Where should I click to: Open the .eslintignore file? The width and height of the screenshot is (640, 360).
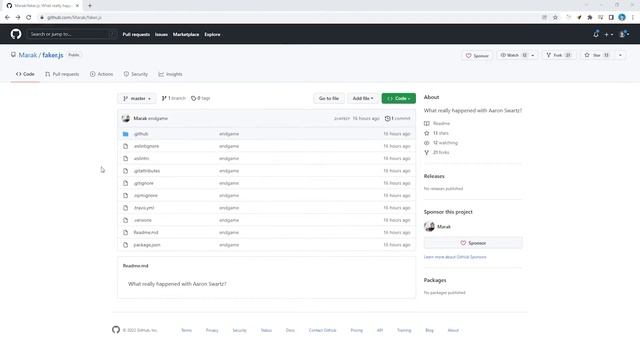pyautogui.click(x=147, y=146)
